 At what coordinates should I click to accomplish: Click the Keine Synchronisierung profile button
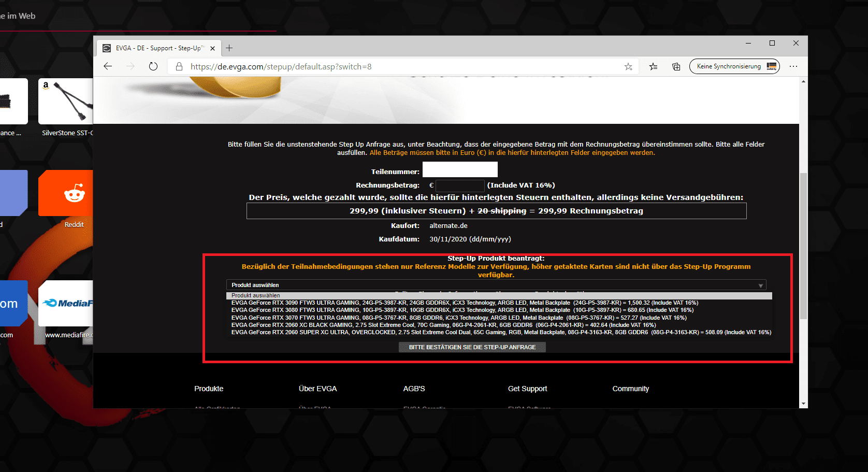[x=734, y=66]
